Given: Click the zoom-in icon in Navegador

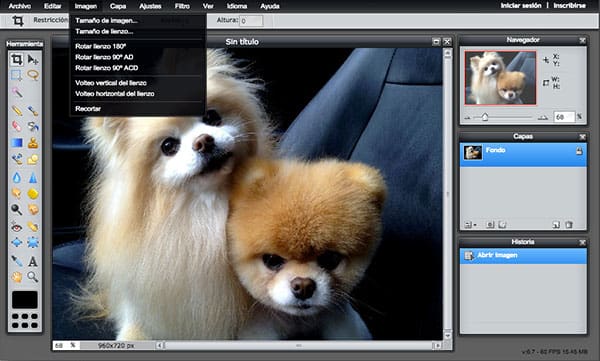Looking at the screenshot, I should (543, 118).
